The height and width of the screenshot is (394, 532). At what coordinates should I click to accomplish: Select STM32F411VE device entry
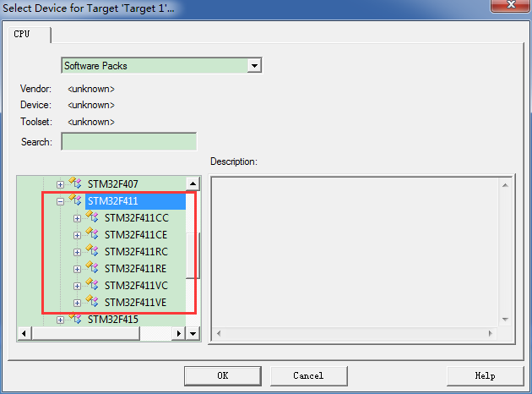(x=135, y=303)
